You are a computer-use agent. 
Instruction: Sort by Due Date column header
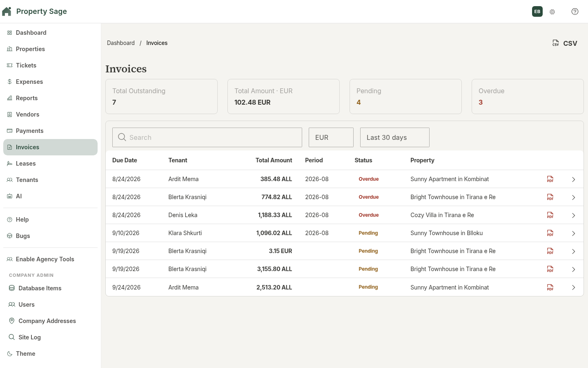point(125,160)
